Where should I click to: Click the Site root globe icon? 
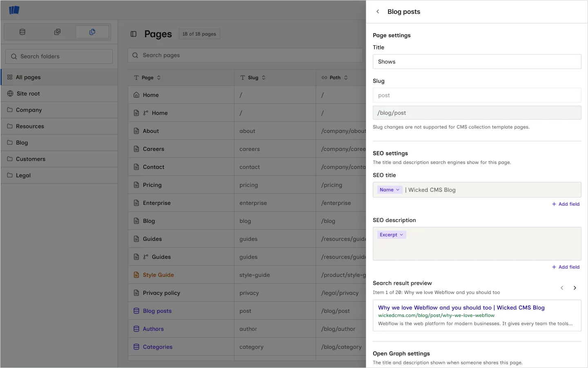click(x=10, y=94)
